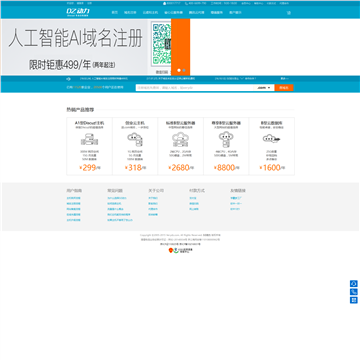Open first link under 关于公司 footer column
Screen dimensions: 360x360
(x=153, y=198)
